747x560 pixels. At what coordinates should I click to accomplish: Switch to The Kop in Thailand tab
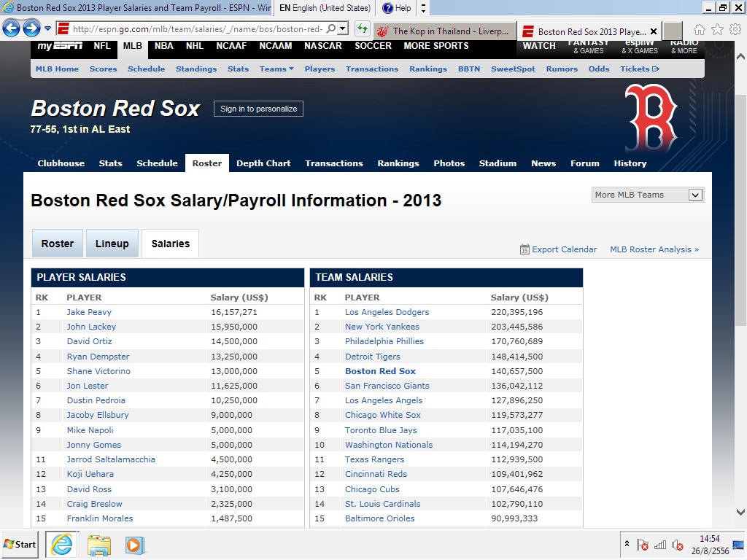click(x=445, y=31)
